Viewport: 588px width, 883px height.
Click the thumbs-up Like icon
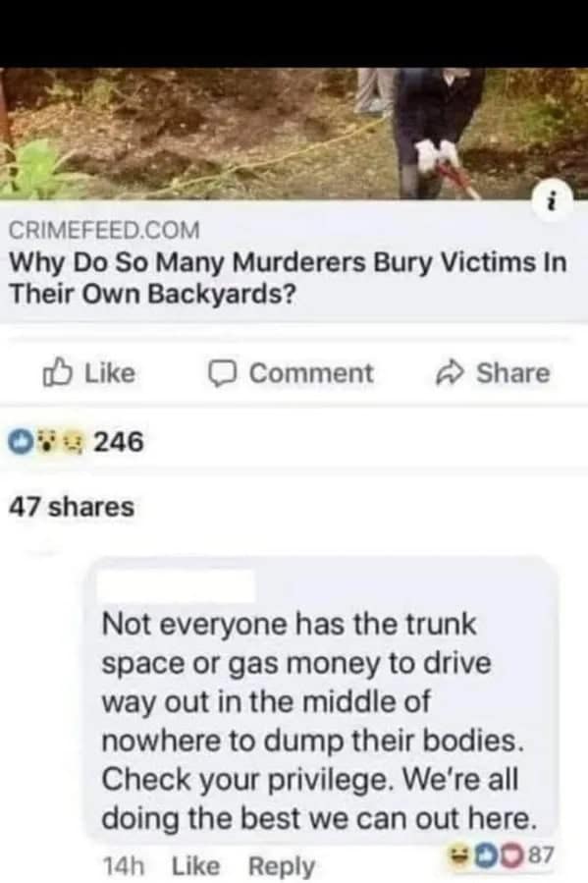57,373
